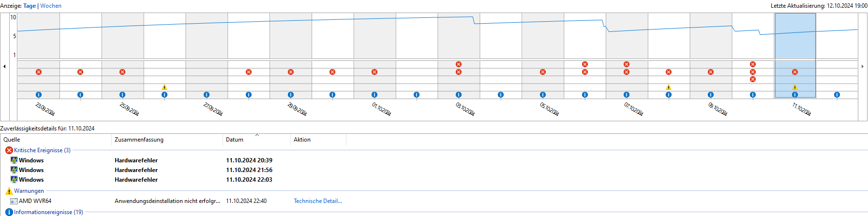Click the blue info icon for 27.09.2024
The image size is (868, 216).
(x=207, y=95)
